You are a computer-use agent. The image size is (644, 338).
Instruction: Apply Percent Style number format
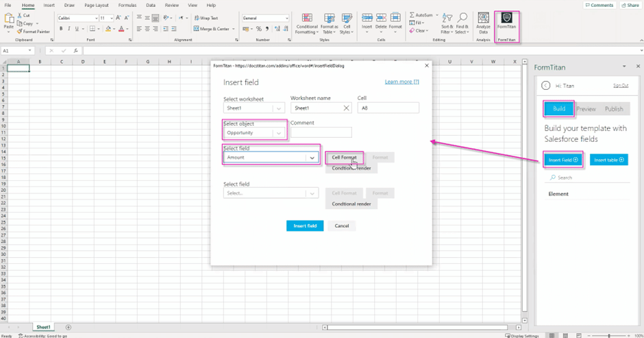259,29
